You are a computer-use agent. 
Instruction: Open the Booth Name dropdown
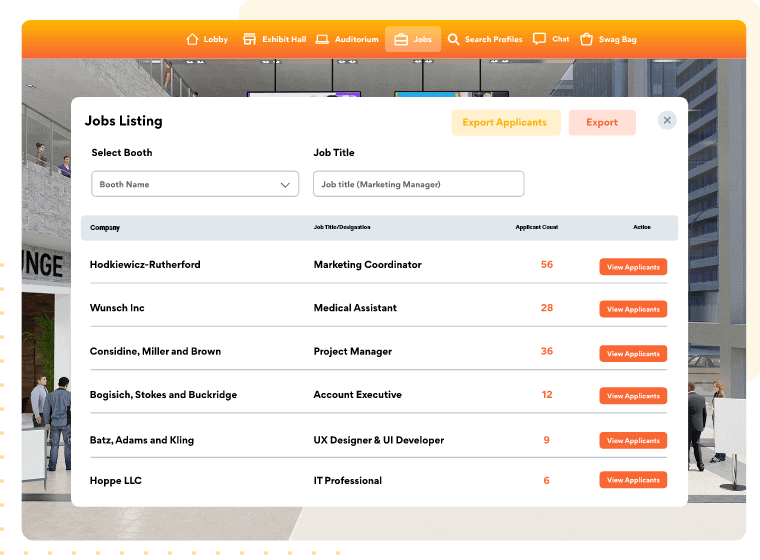(x=195, y=184)
